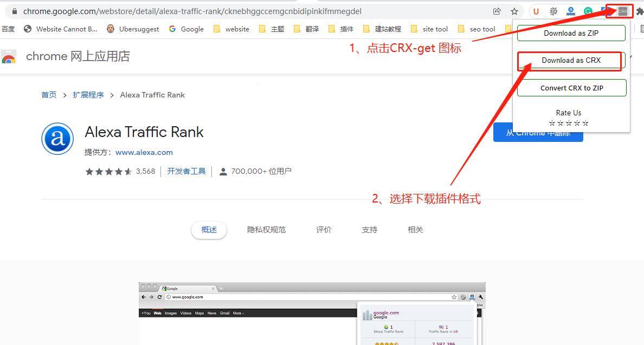Click the Ubersuggest orange U extension icon

click(536, 11)
